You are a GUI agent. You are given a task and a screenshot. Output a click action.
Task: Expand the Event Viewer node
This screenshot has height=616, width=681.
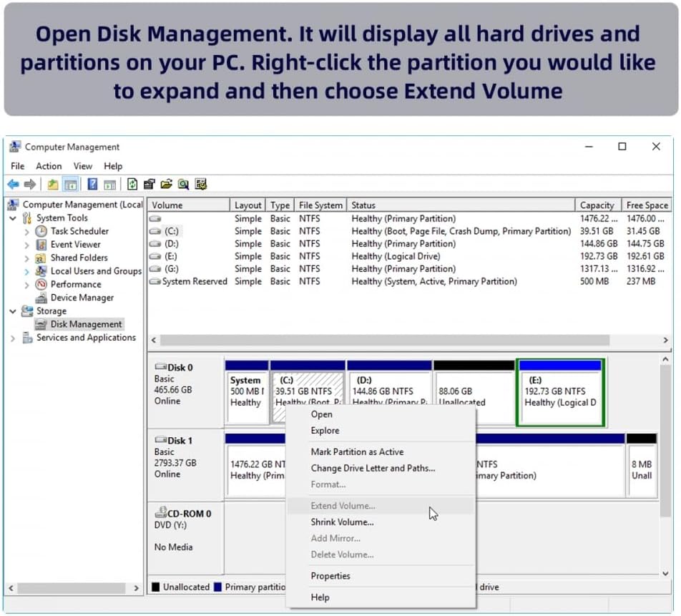point(26,245)
